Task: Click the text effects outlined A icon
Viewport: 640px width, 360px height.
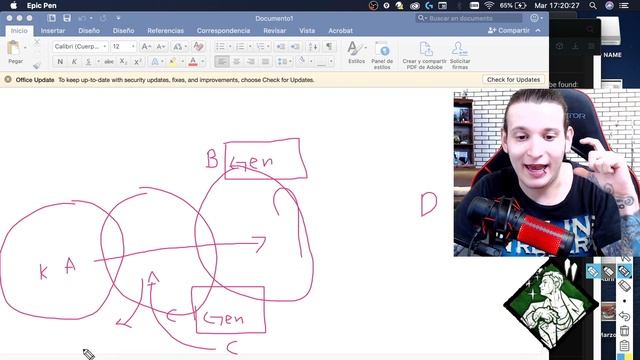Action: pos(155,62)
